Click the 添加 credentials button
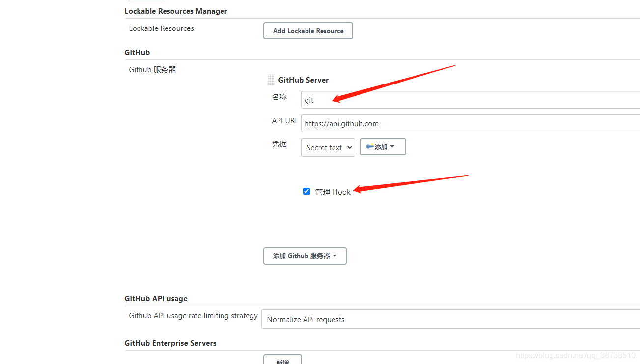This screenshot has height=364, width=640. pos(383,147)
